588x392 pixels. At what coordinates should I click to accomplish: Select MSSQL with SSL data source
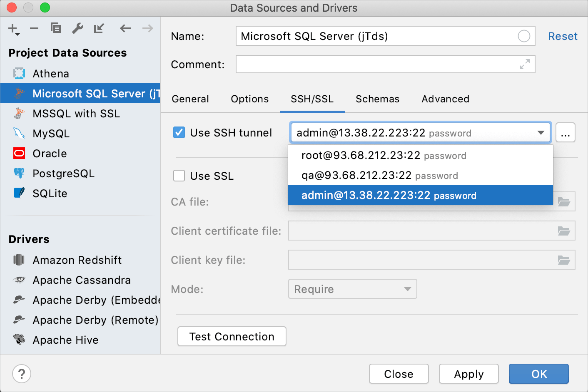pyautogui.click(x=80, y=114)
